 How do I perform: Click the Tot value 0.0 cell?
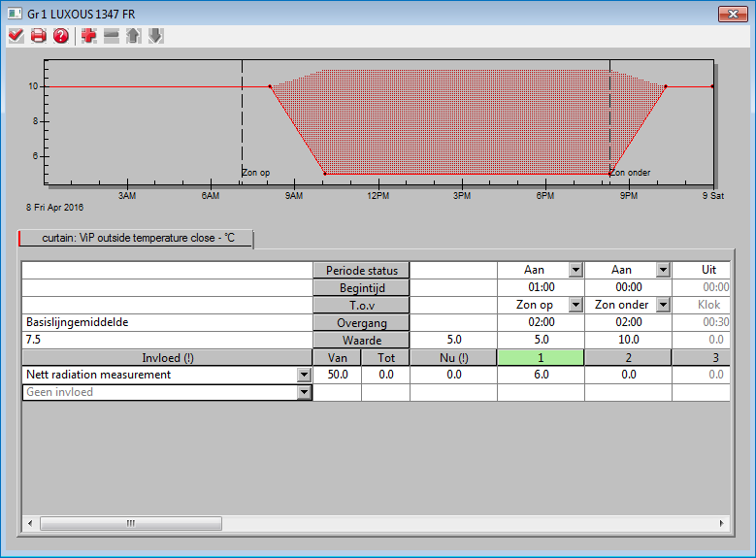click(385, 375)
